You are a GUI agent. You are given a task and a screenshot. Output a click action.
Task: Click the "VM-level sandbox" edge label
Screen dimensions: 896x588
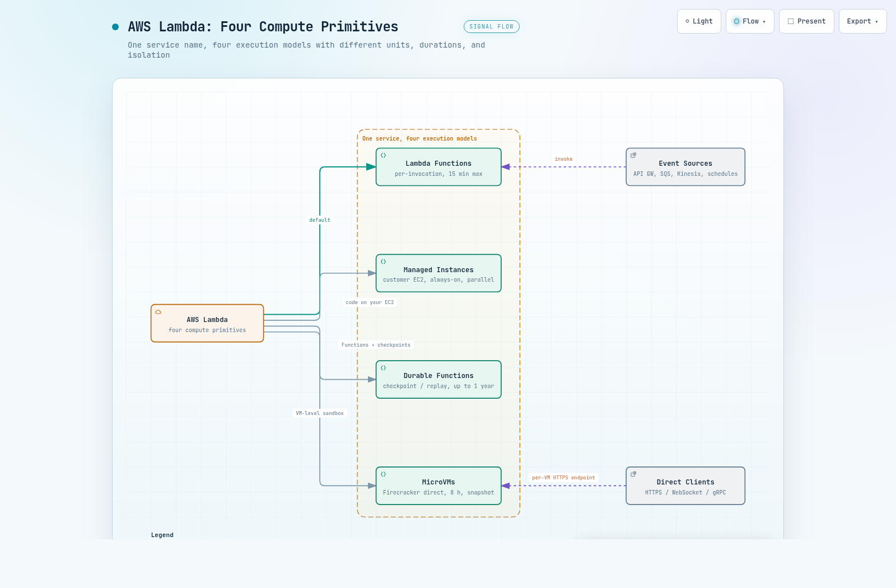click(x=320, y=413)
